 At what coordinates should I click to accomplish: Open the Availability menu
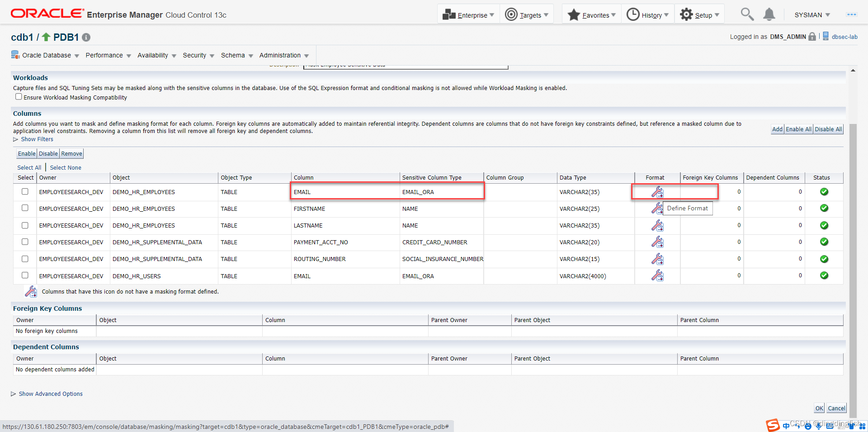[x=156, y=55]
